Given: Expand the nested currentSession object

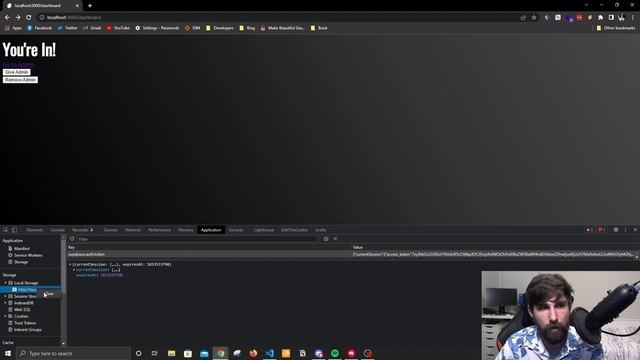Looking at the screenshot, I should 74,270.
